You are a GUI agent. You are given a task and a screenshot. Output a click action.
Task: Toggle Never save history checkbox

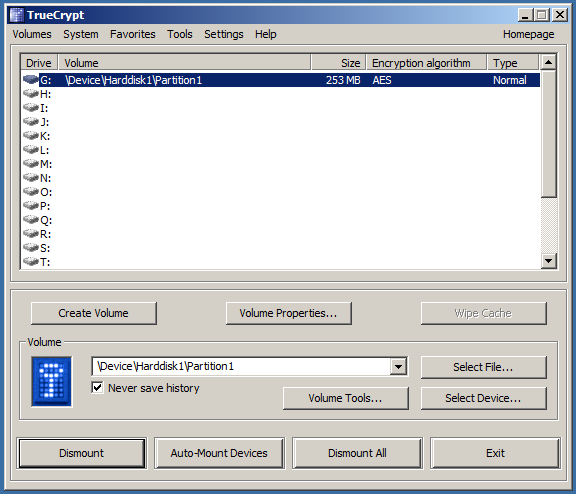click(97, 387)
